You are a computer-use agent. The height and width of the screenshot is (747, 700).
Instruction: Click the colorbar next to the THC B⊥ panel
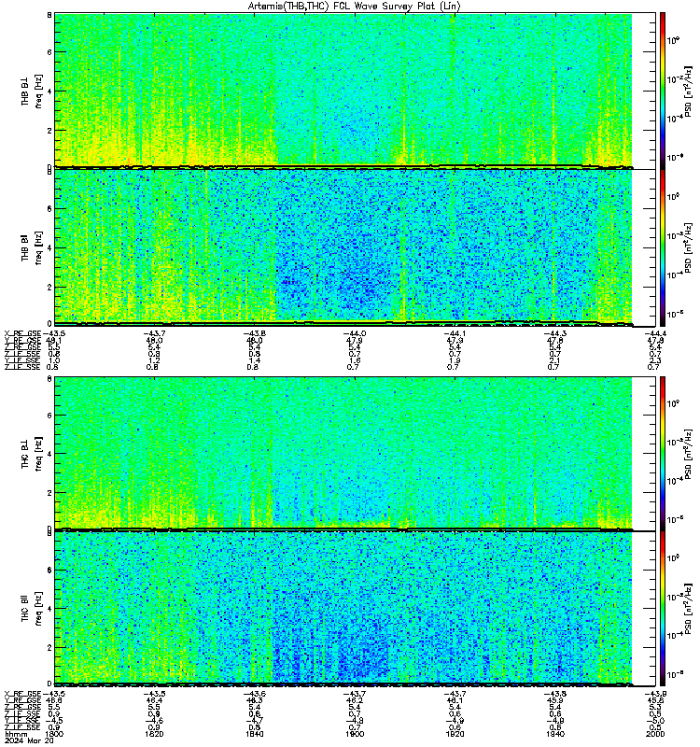click(662, 453)
